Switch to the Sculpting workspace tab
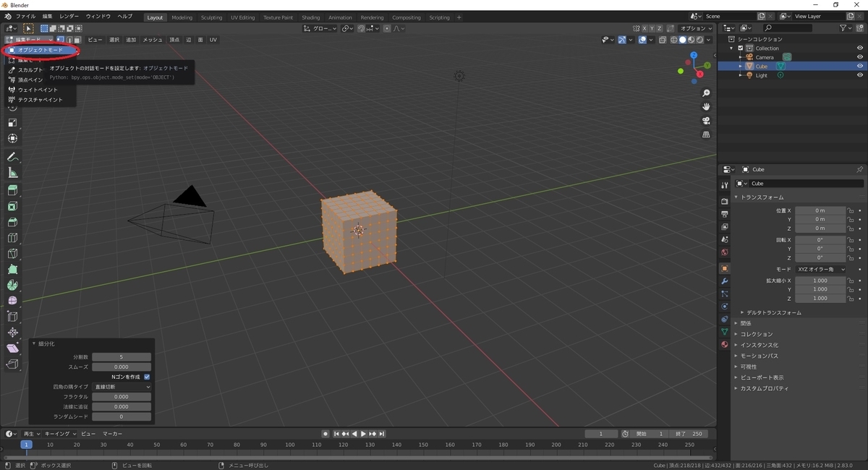This screenshot has height=470, width=868. [212, 17]
